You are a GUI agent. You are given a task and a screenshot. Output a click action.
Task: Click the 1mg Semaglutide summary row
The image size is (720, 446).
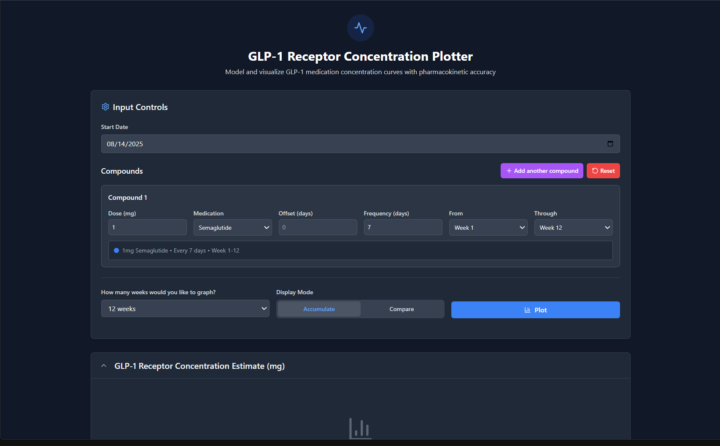pos(360,250)
